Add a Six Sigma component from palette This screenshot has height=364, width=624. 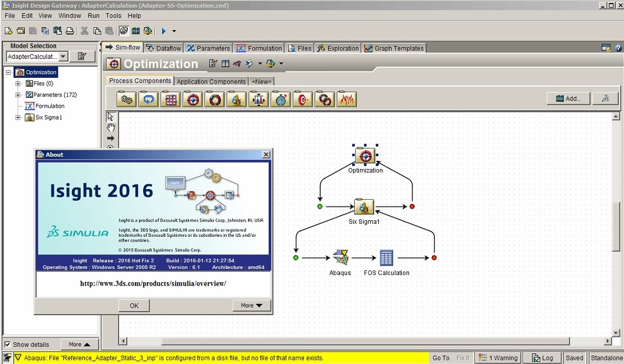coord(236,99)
